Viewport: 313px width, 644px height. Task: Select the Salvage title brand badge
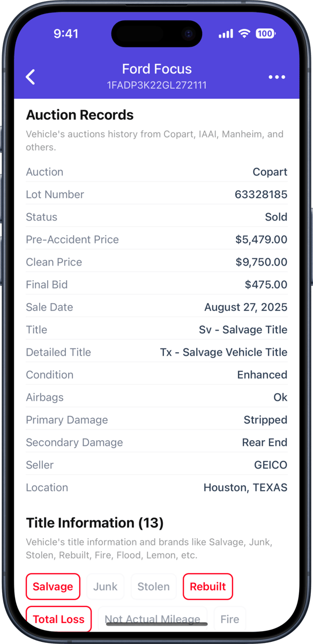[x=53, y=587]
